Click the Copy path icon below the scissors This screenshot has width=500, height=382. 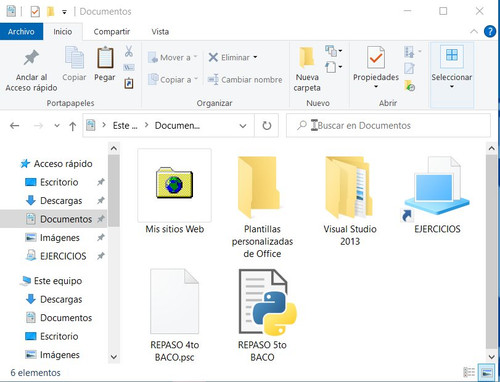tap(129, 68)
